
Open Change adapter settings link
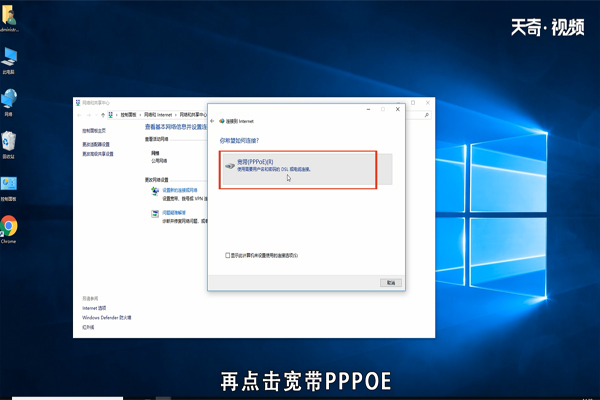click(96, 144)
